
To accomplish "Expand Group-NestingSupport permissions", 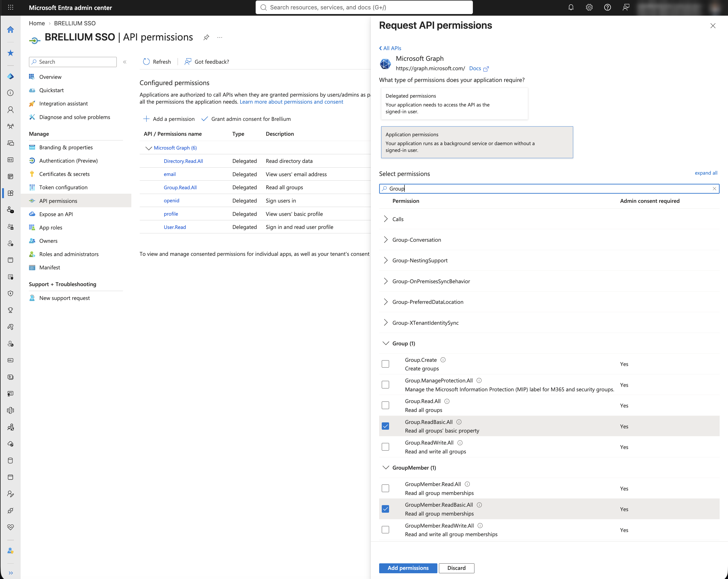I will pyautogui.click(x=386, y=260).
